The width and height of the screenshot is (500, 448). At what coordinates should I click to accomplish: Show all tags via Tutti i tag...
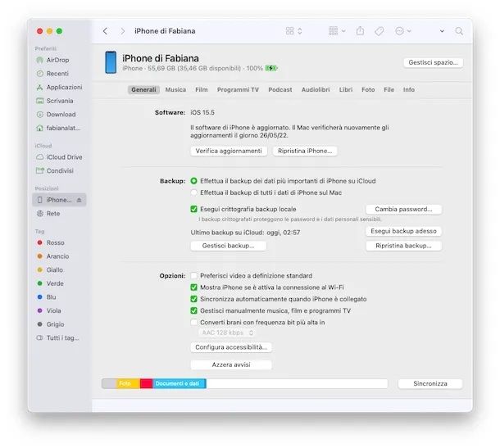58,337
